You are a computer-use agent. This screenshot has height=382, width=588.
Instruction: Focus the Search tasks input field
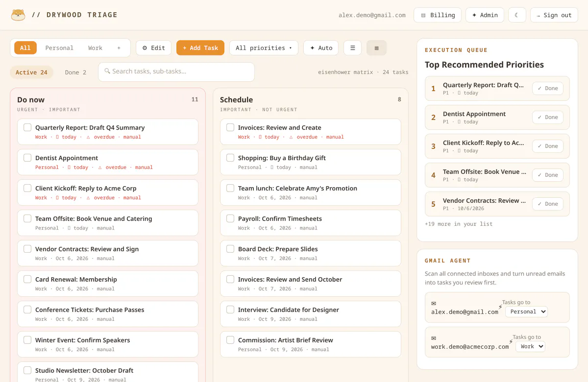coord(176,72)
